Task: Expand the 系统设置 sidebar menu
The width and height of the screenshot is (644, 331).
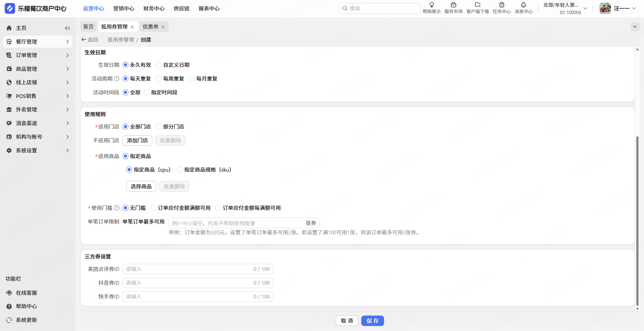Action: click(38, 150)
